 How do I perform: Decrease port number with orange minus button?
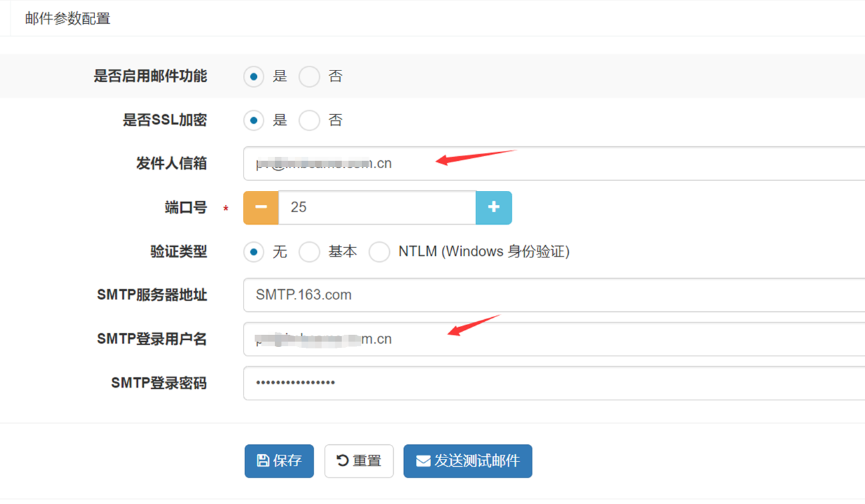coord(261,207)
